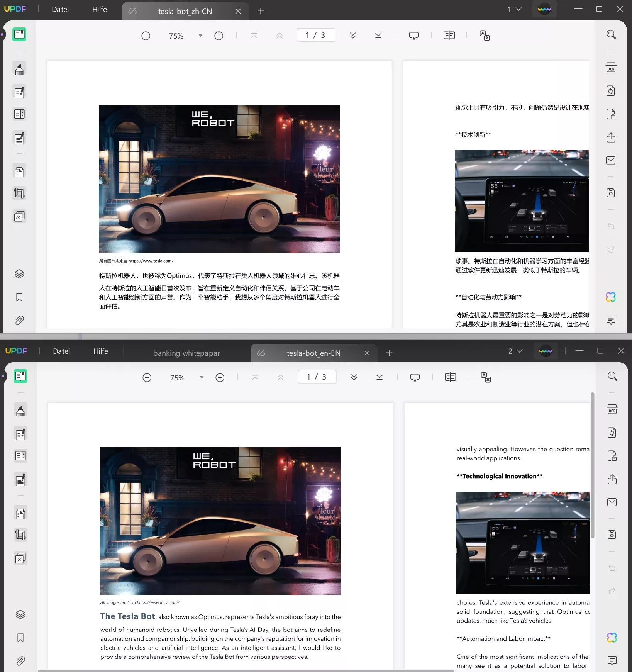Toggle presentation mode
Image resolution: width=632 pixels, height=672 pixels.
point(414,35)
